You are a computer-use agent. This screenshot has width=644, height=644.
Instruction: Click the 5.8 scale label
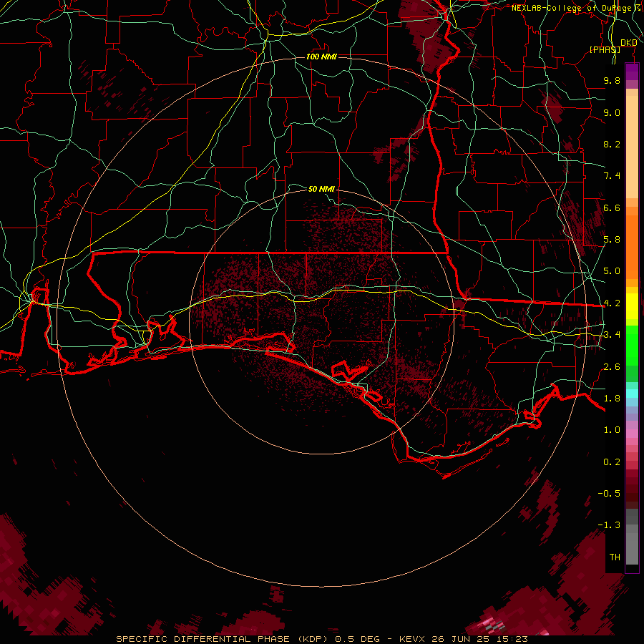click(x=612, y=240)
